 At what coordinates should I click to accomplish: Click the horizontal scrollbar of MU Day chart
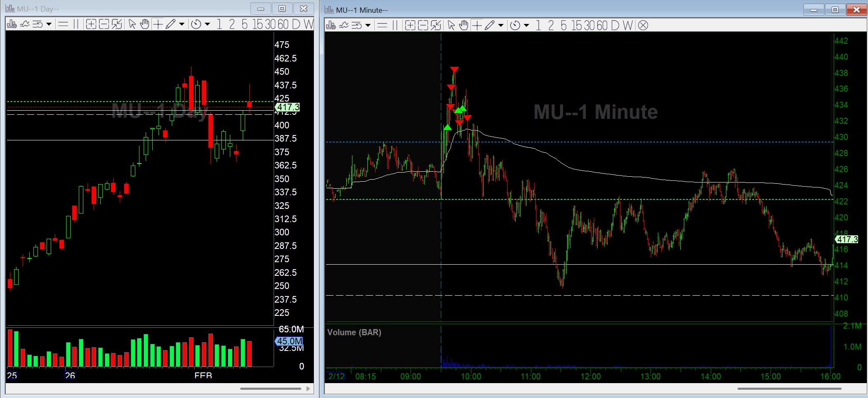click(x=271, y=389)
